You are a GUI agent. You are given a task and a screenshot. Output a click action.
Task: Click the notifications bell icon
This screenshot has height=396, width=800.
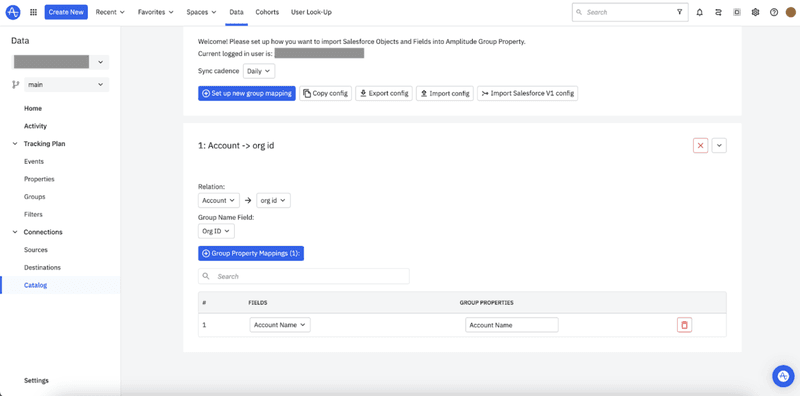click(x=699, y=12)
